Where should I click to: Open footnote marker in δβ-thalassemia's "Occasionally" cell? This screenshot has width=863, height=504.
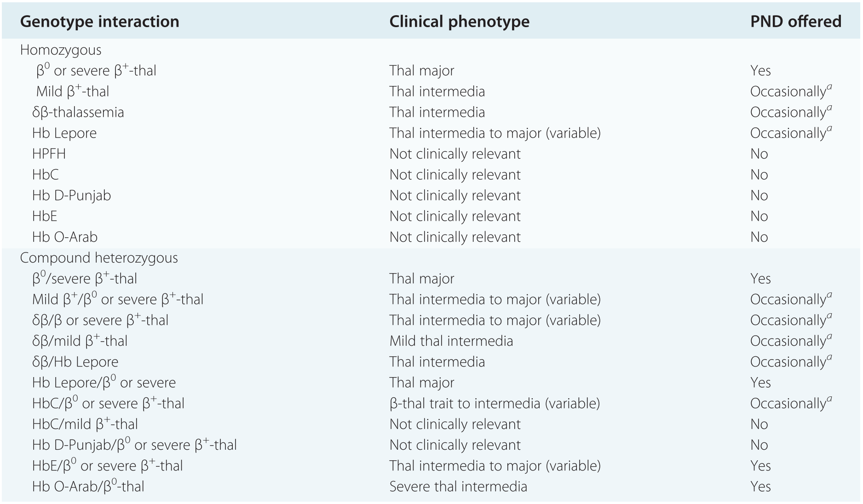pyautogui.click(x=829, y=109)
